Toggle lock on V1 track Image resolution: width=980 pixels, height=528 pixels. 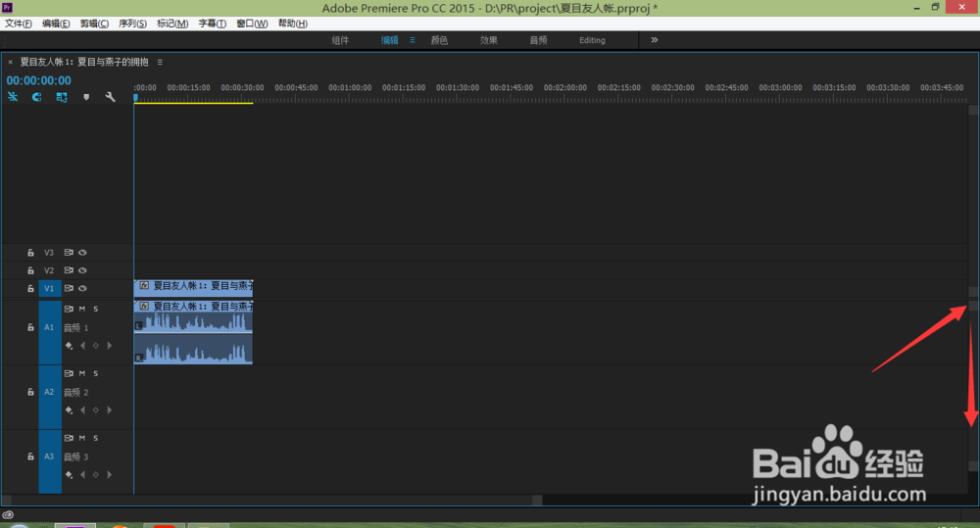click(x=30, y=289)
